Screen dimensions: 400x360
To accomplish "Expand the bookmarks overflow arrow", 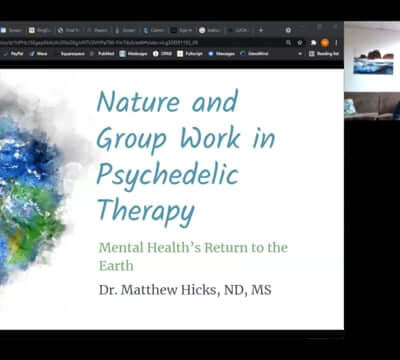I will tap(300, 53).
